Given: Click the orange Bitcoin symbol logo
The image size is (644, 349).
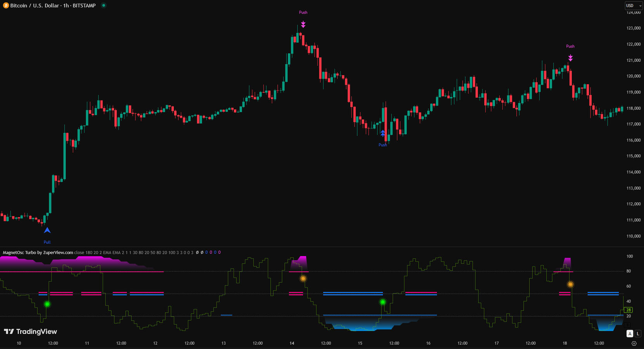Looking at the screenshot, I should tap(6, 5).
